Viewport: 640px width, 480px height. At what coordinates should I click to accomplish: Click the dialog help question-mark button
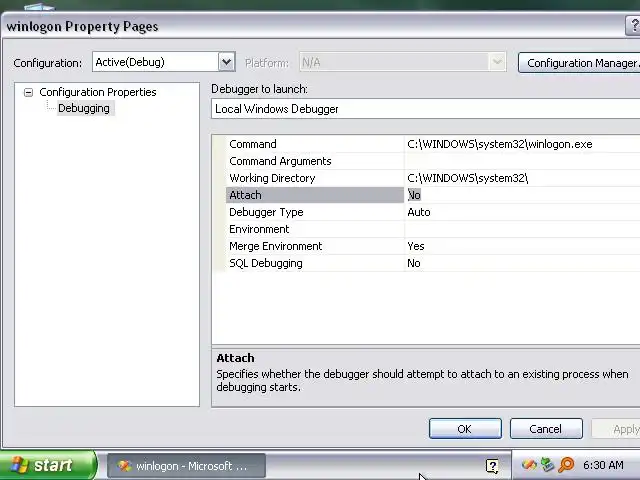click(633, 26)
